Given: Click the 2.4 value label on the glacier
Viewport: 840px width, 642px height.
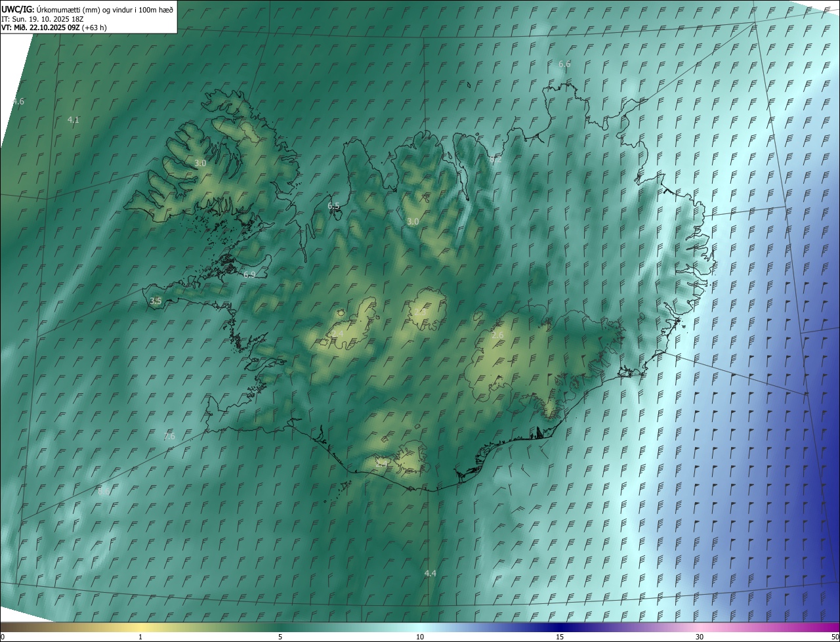Looking at the screenshot, I should 337,333.
